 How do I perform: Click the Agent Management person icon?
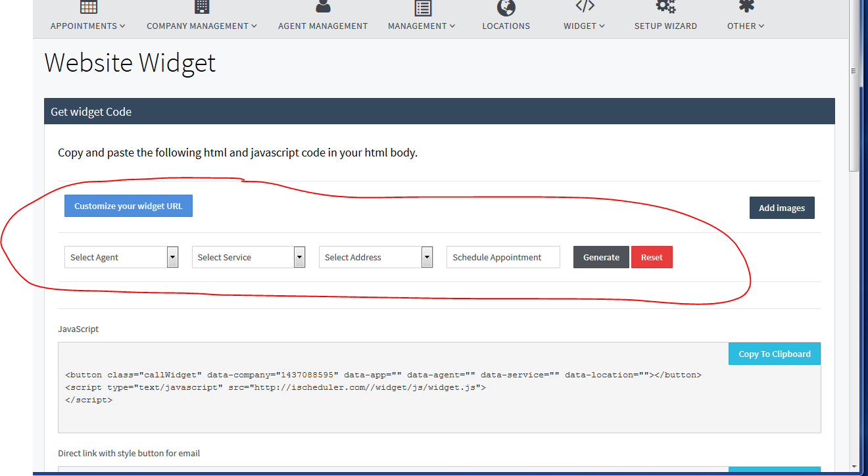click(x=323, y=7)
